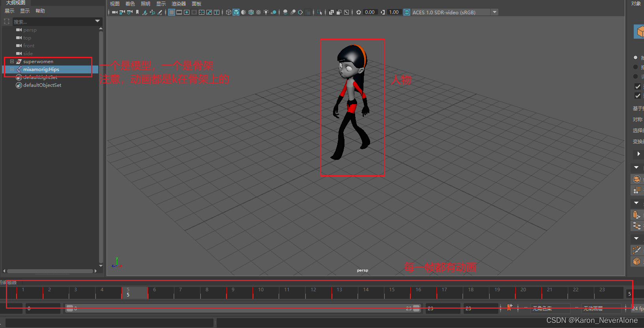The height and width of the screenshot is (328, 644).
Task: Open the 视图 menu in the viewport panel
Action: point(114,4)
